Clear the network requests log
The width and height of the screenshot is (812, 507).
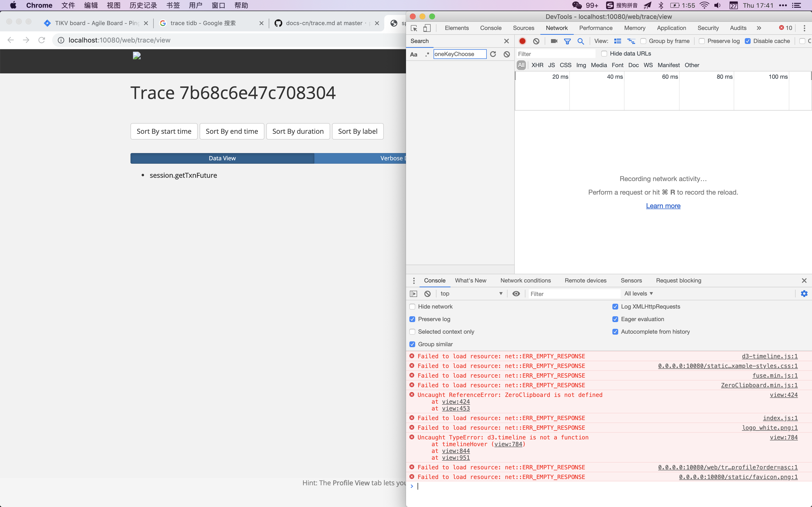(536, 41)
